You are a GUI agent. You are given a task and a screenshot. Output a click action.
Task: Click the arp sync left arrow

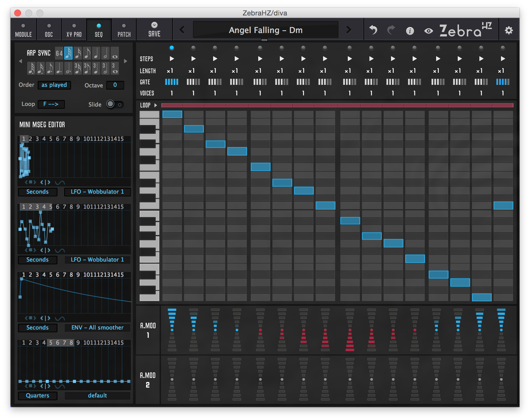[20, 61]
